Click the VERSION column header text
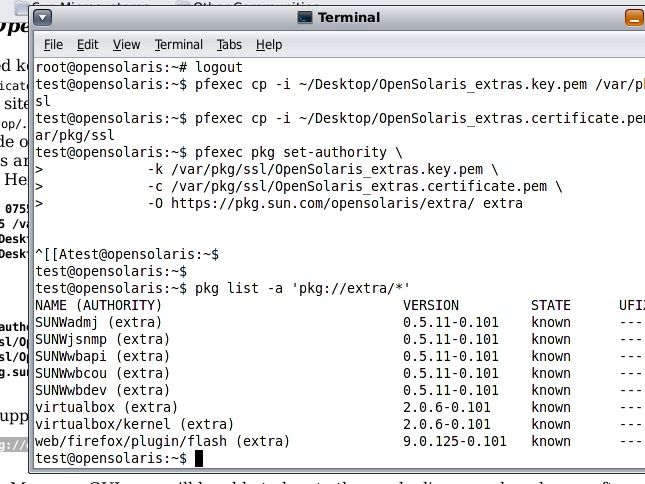The image size is (645, 484). point(431,305)
